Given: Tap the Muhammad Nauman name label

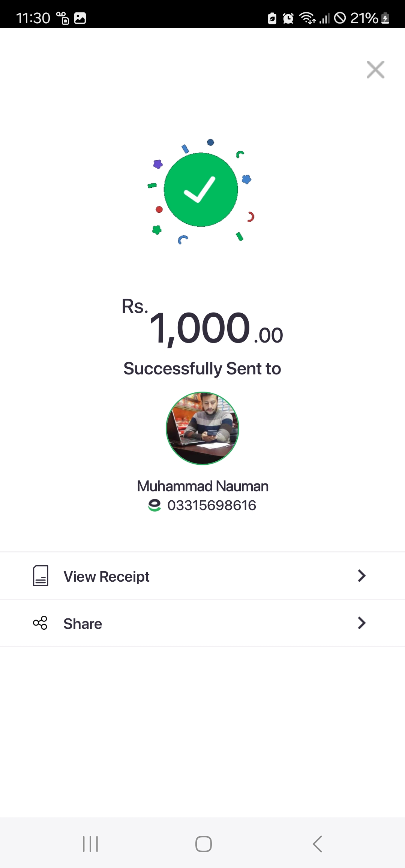Looking at the screenshot, I should [202, 486].
